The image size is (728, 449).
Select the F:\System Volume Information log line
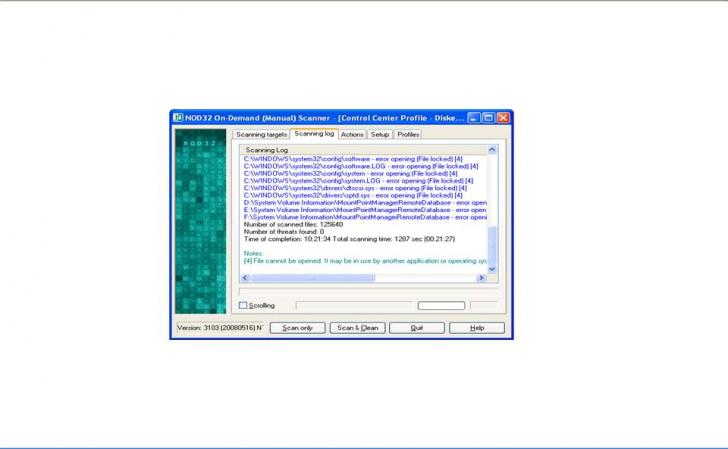pos(365,217)
